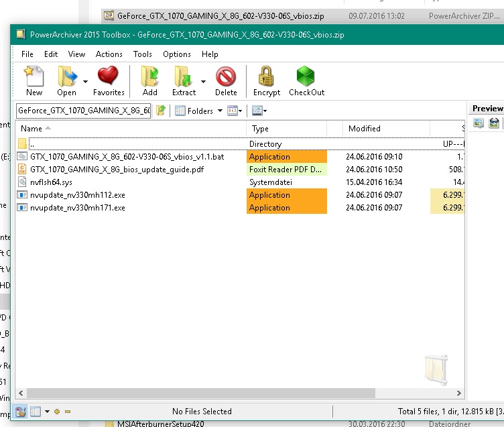Click the PDF file icon beside bios_update_guide
Screen dimensions: 504x427
tap(22, 169)
